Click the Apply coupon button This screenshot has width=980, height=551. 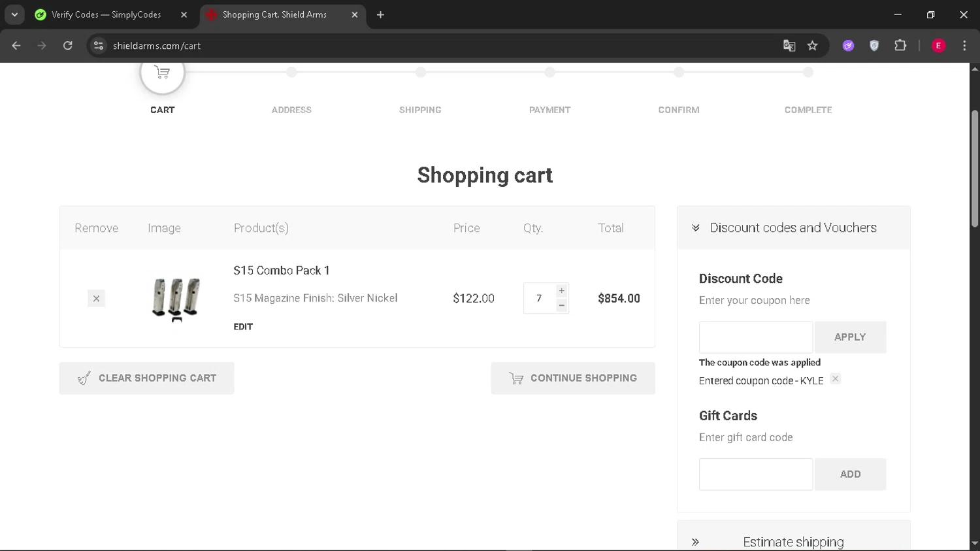[x=849, y=337]
